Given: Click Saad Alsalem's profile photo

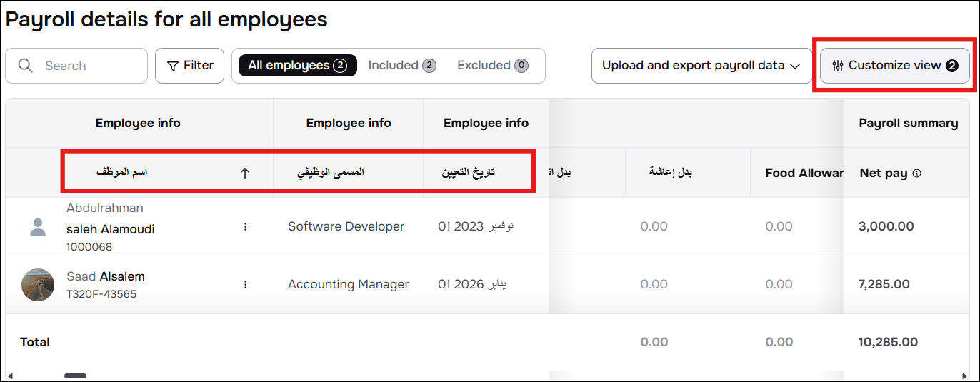Looking at the screenshot, I should [38, 285].
